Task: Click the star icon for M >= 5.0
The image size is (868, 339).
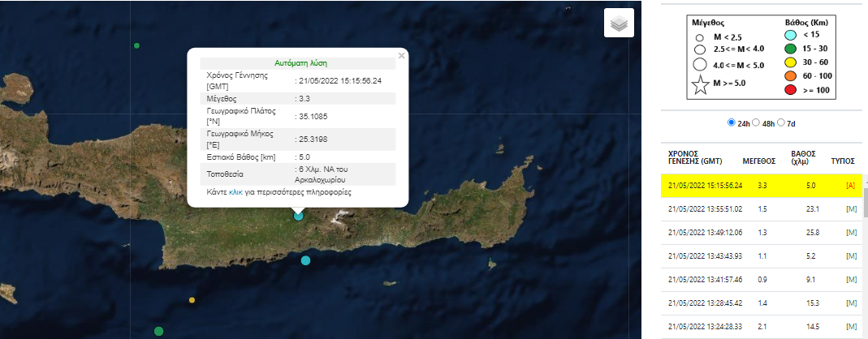Action: tap(698, 85)
